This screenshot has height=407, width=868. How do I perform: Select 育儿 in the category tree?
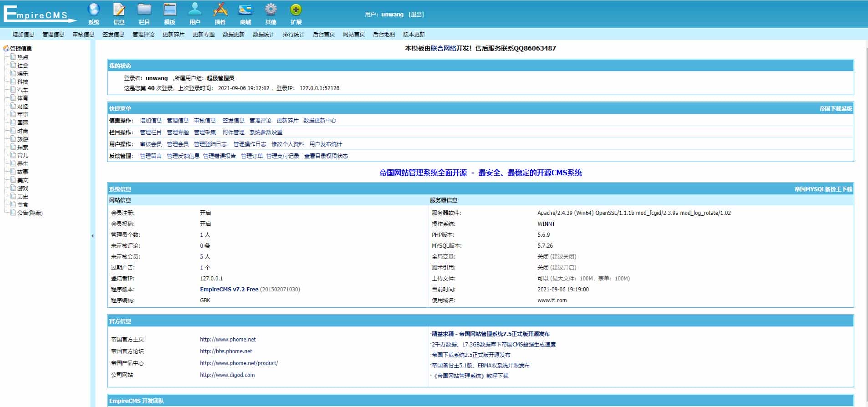click(23, 155)
